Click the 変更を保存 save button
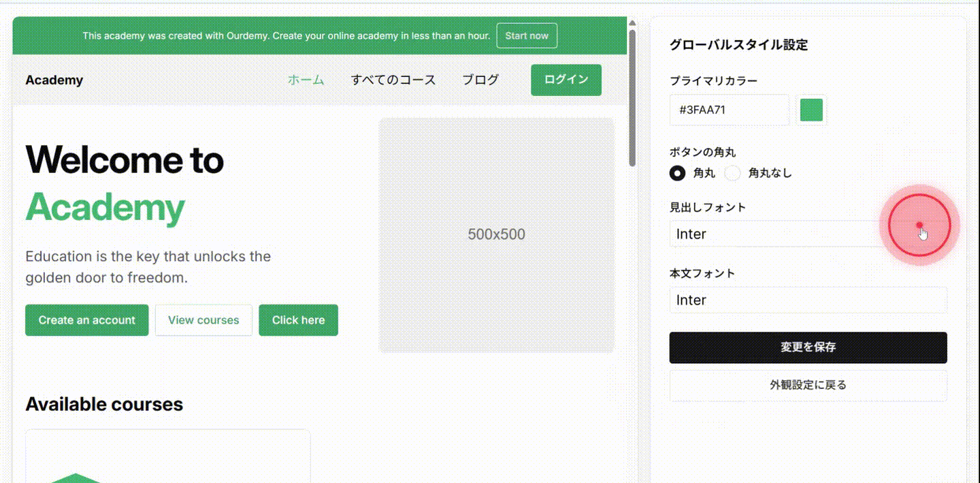Image resolution: width=980 pixels, height=483 pixels. click(808, 347)
